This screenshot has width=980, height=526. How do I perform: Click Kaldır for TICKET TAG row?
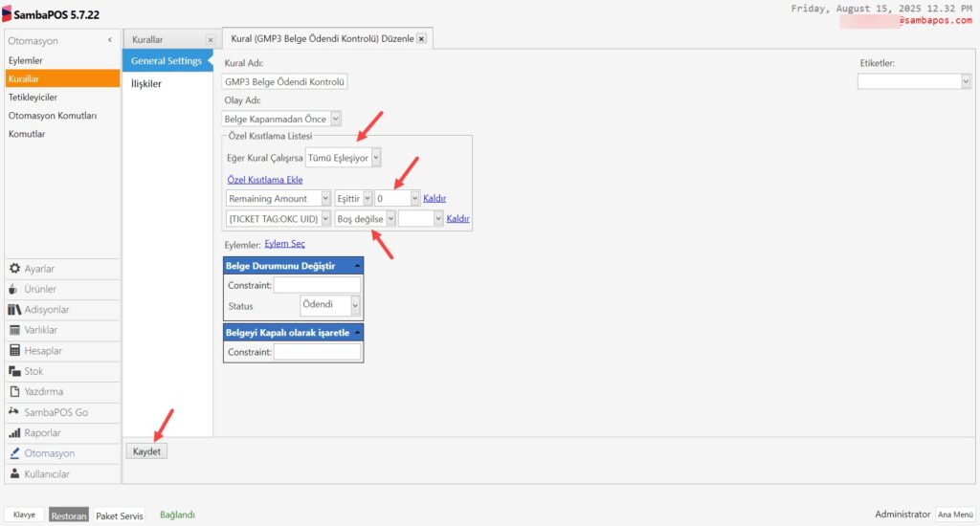click(x=457, y=218)
